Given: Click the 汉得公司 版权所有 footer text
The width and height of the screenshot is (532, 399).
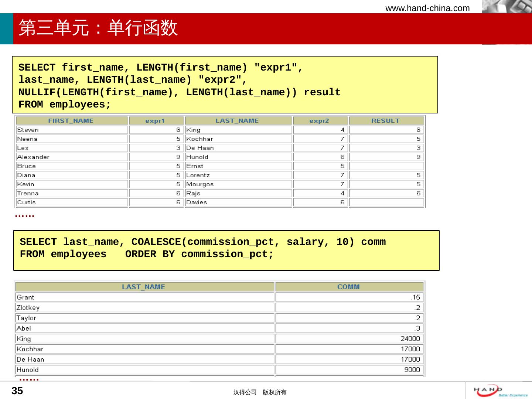Looking at the screenshot, I should point(259,392).
